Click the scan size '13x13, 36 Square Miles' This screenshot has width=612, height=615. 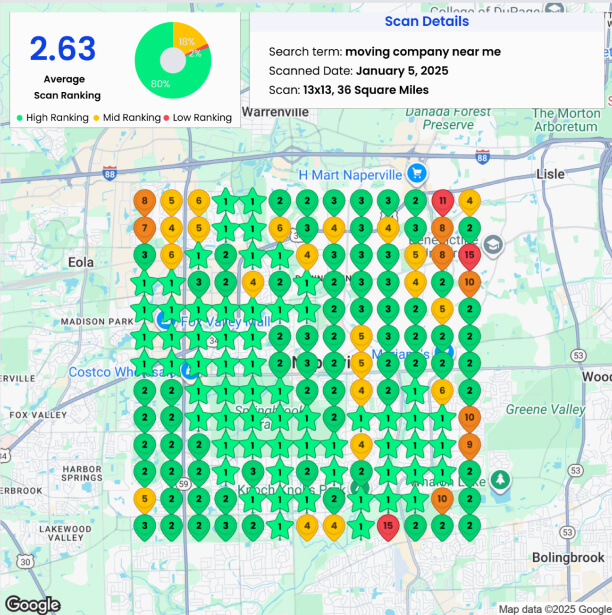pyautogui.click(x=366, y=90)
